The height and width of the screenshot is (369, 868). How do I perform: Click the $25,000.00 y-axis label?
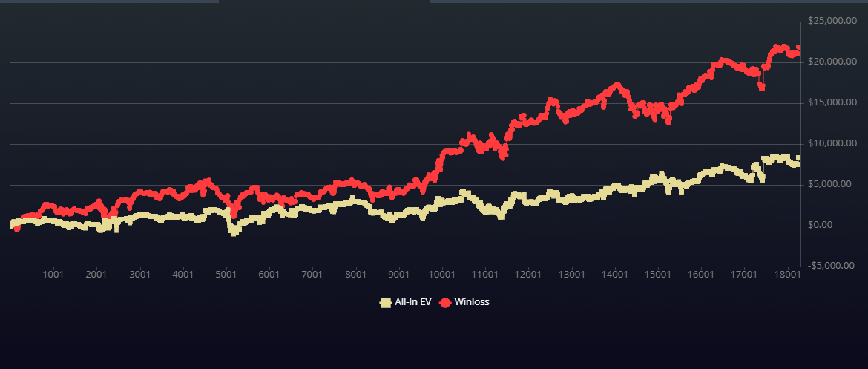[832, 21]
